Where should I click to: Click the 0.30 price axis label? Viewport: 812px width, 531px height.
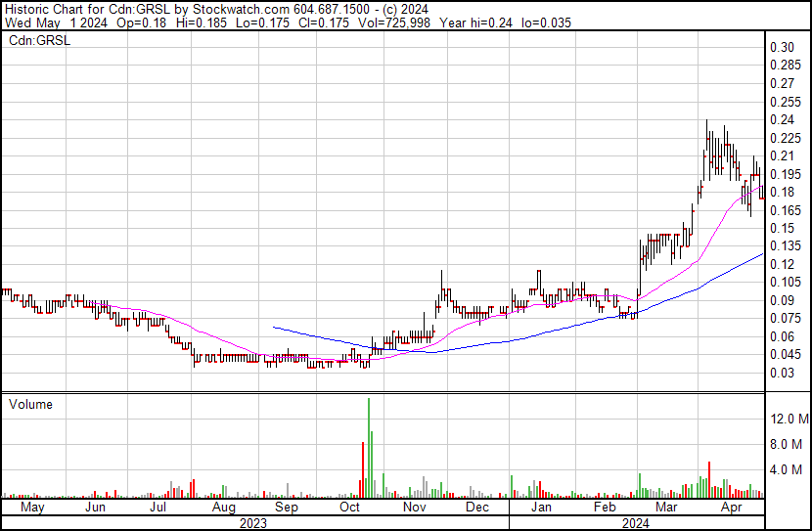[781, 48]
